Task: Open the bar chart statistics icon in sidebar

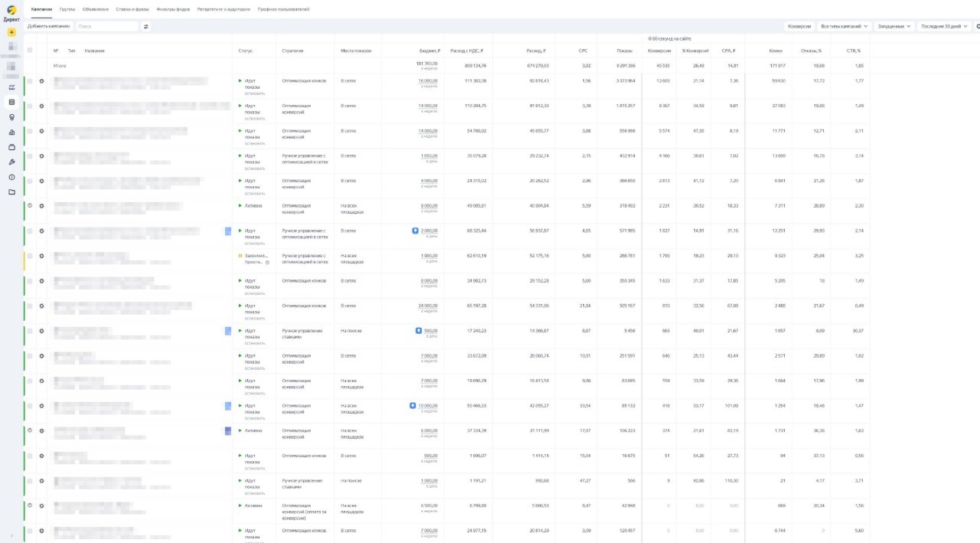Action: point(11,132)
